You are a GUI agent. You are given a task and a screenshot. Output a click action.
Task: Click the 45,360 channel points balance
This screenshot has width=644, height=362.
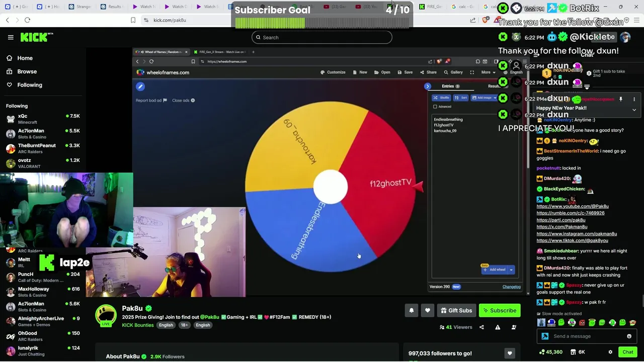pyautogui.click(x=550, y=352)
